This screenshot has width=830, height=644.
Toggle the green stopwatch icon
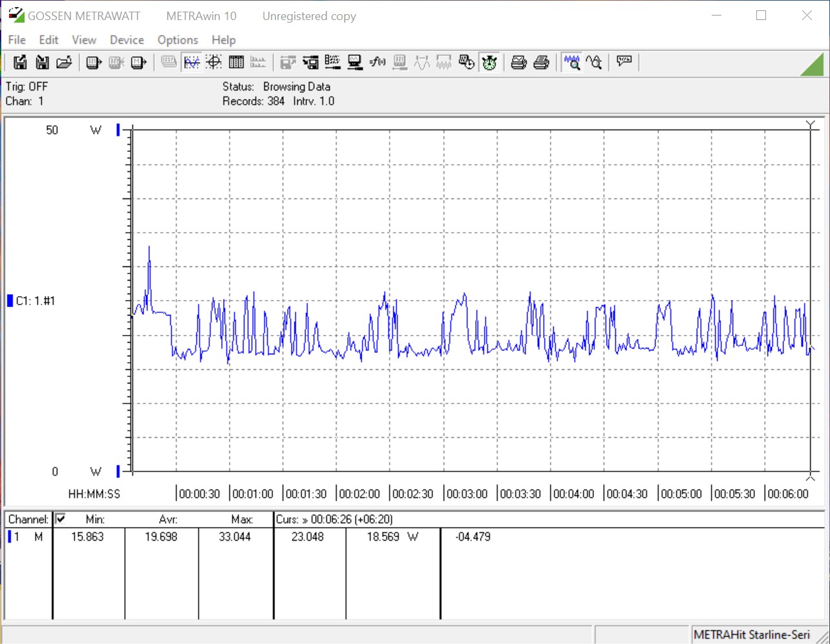[x=489, y=62]
